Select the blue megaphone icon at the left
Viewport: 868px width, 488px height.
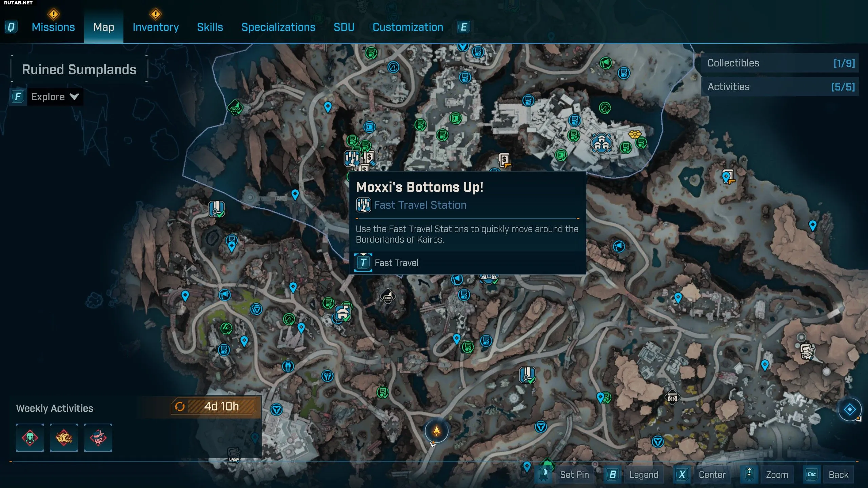point(224,295)
